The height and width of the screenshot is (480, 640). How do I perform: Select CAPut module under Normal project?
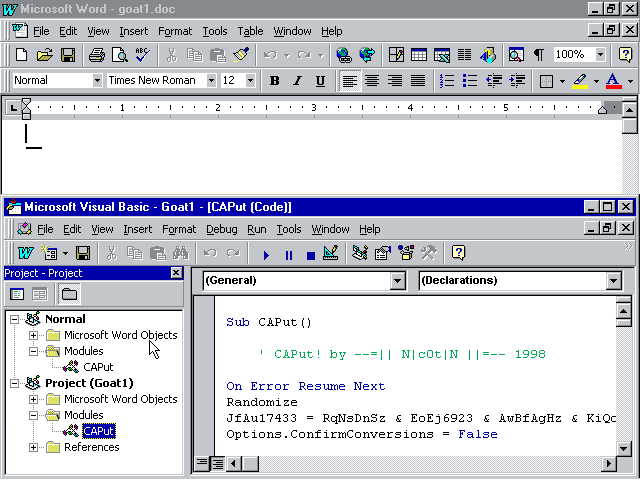click(x=98, y=367)
